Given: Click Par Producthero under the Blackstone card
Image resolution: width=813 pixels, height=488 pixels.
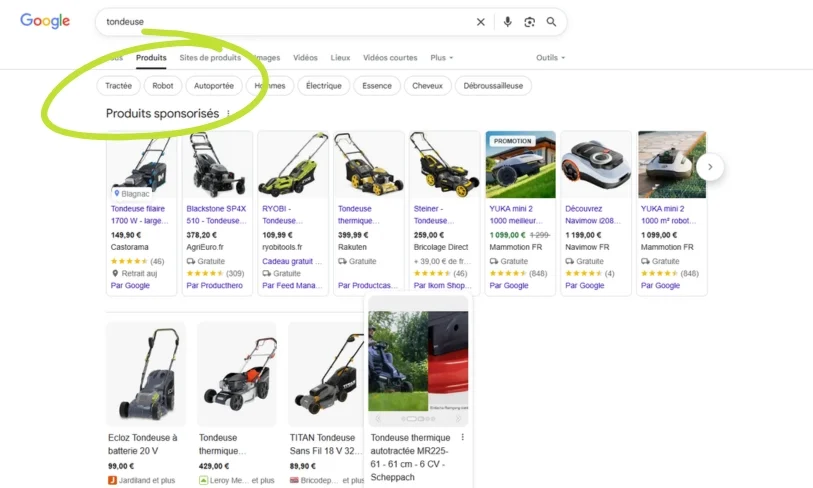Looking at the screenshot, I should click(214, 285).
